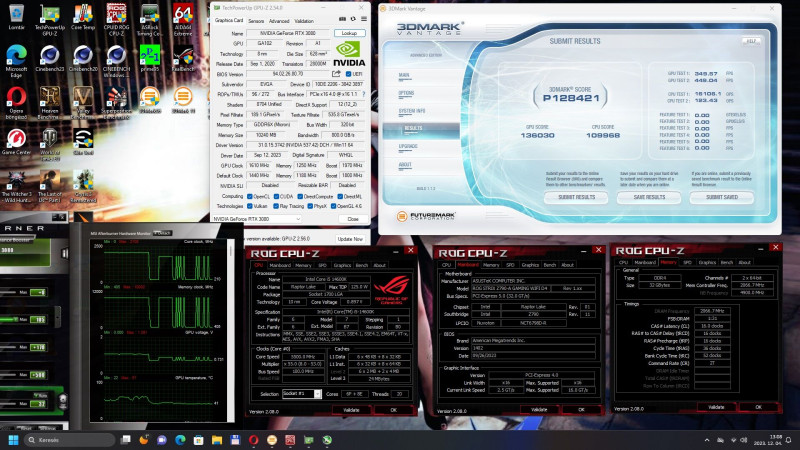
Task: Click the Futuremark logo in 3DMark Vantage
Action: pyautogui.click(x=426, y=216)
